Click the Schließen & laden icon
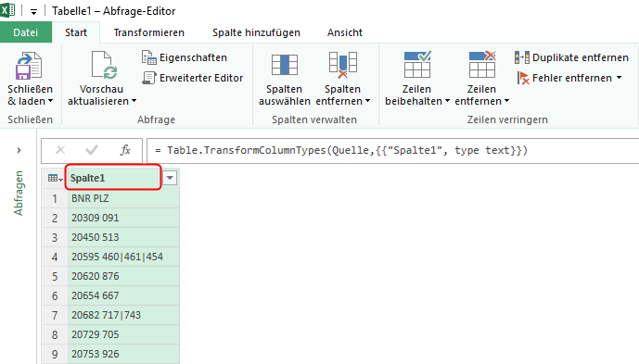Screen dimensions: 639x364 coord(29,66)
